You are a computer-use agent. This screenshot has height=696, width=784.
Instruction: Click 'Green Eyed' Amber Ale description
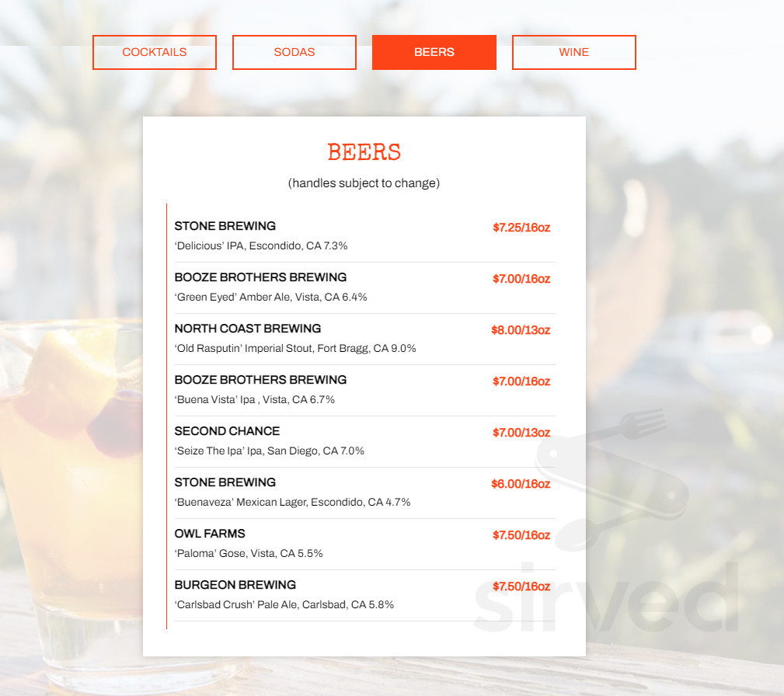(x=270, y=297)
